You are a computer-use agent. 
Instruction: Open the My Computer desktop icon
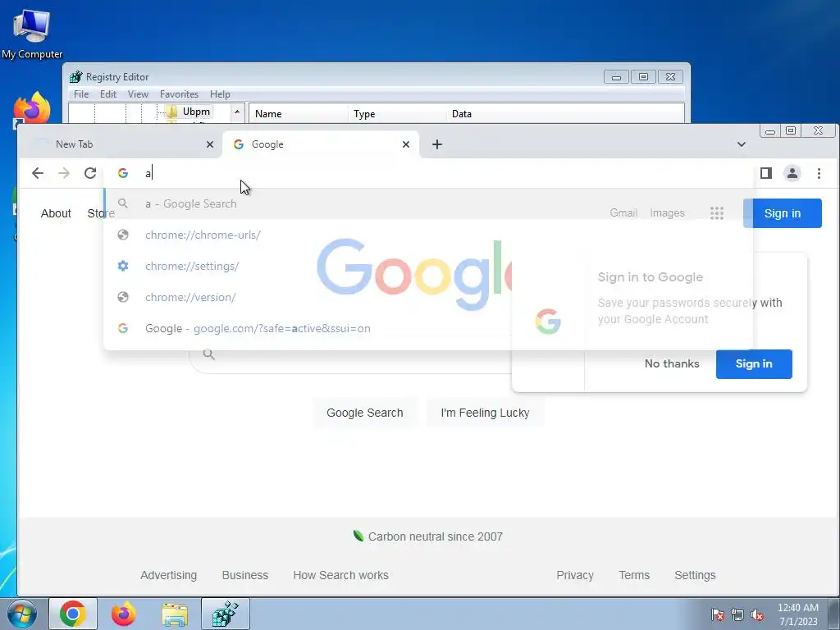tap(32, 33)
